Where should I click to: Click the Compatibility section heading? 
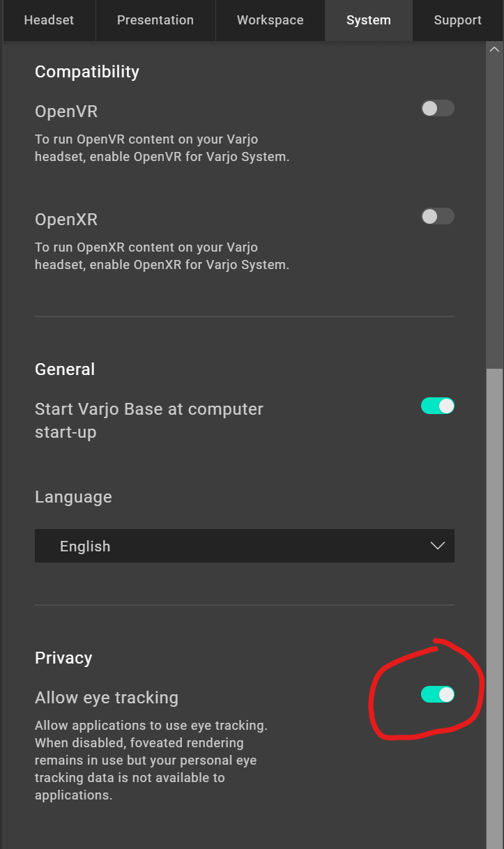(87, 72)
